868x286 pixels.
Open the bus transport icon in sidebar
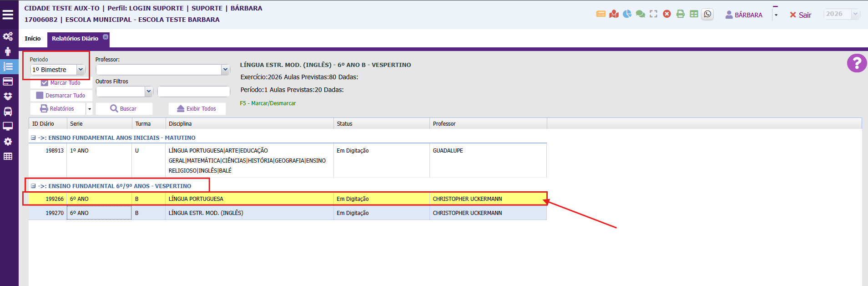pos(8,112)
